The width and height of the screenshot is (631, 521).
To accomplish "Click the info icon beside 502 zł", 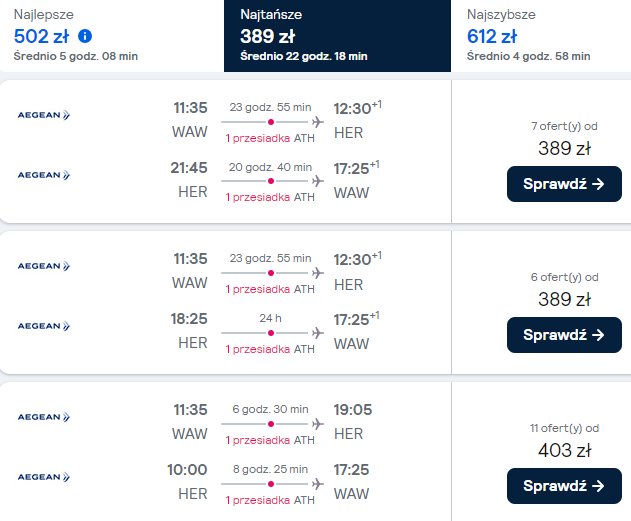I will point(85,37).
